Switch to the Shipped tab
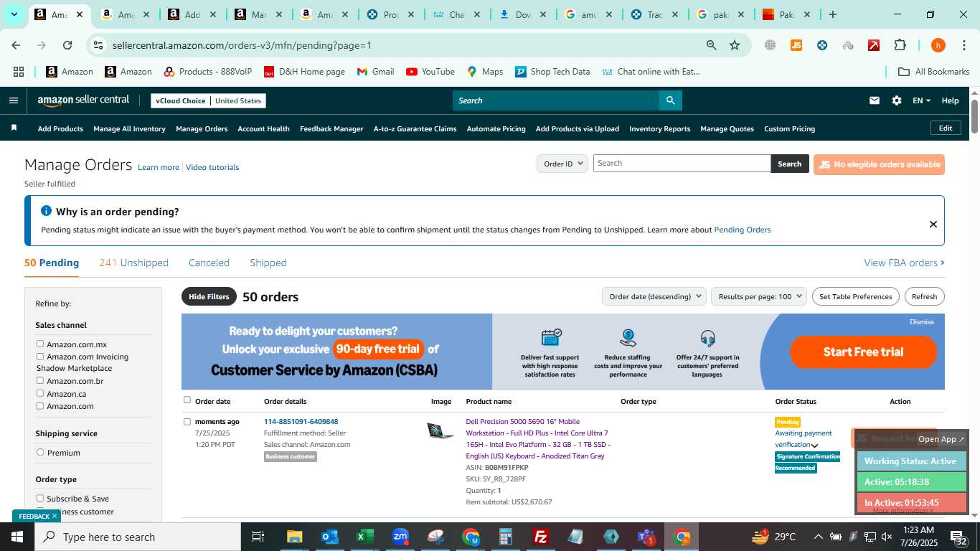Image resolution: width=980 pixels, height=551 pixels. coord(268,263)
